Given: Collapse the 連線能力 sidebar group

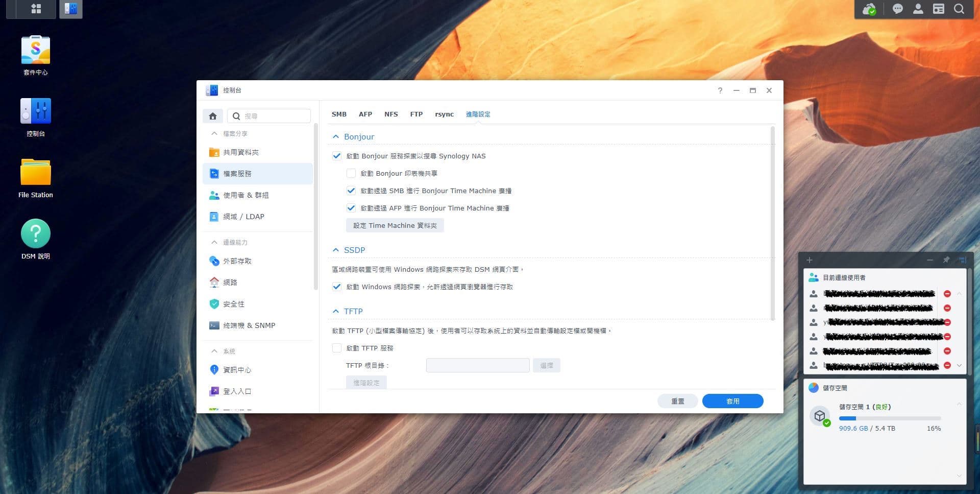Looking at the screenshot, I should tap(214, 243).
